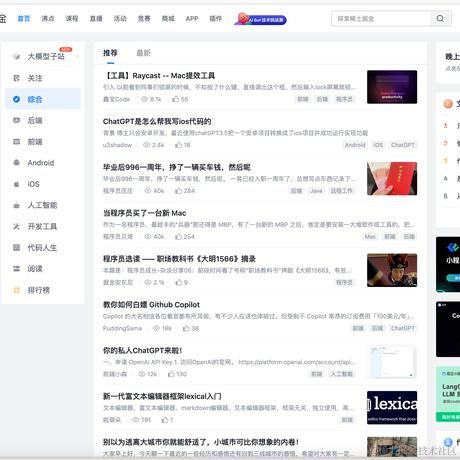Click author name PuddingSama

[122, 328]
